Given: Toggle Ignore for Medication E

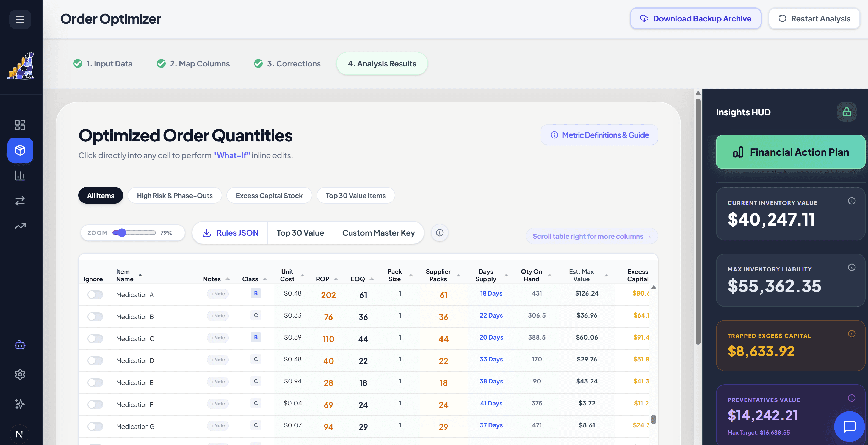Looking at the screenshot, I should 95,383.
